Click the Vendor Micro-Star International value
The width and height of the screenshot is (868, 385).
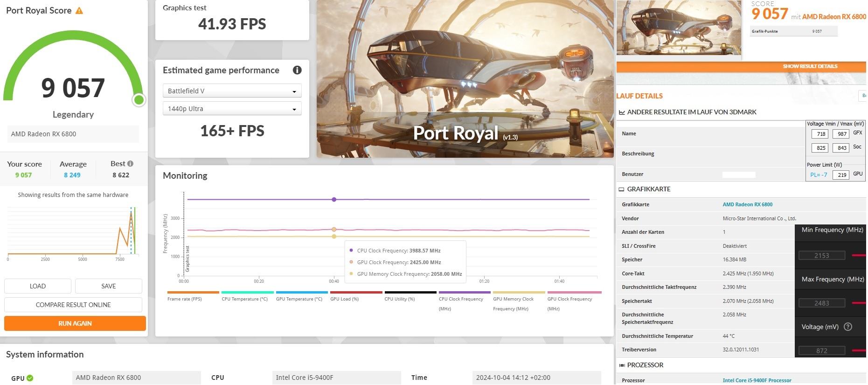tap(759, 218)
